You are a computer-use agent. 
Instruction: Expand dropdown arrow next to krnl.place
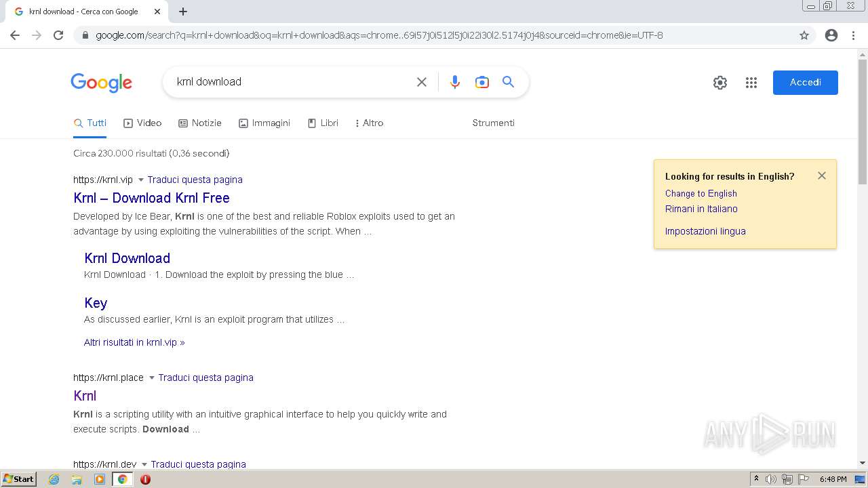(152, 378)
